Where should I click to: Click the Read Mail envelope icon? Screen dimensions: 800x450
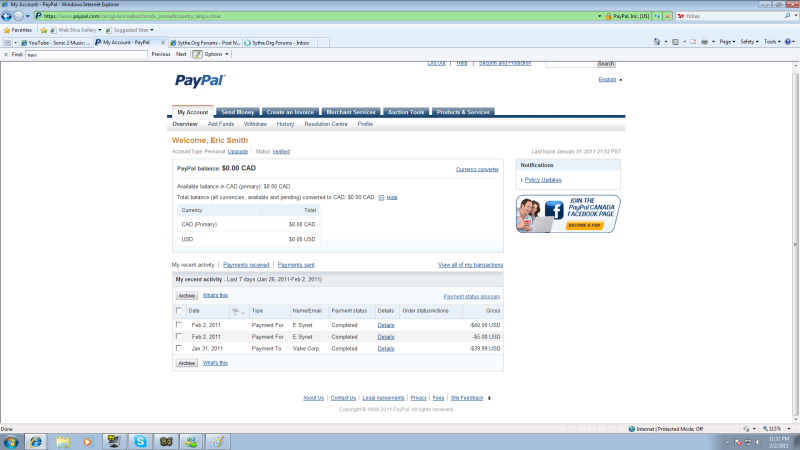tap(693, 42)
